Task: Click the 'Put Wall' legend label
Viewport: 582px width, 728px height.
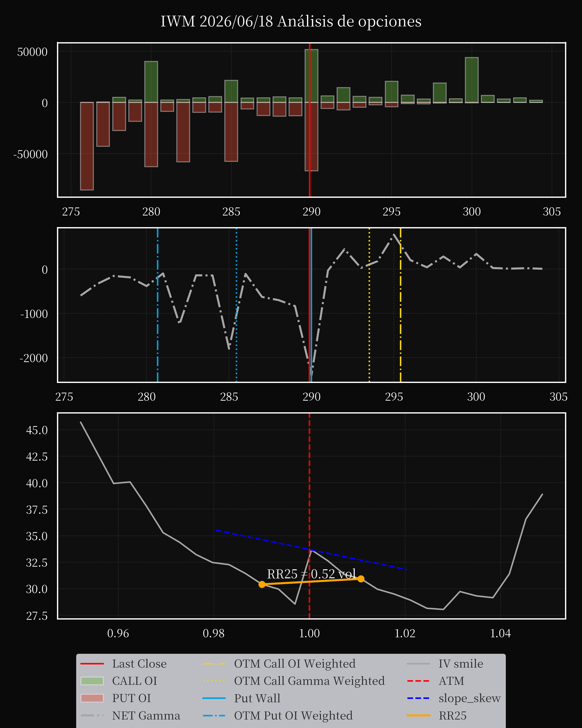Action: 258,698
